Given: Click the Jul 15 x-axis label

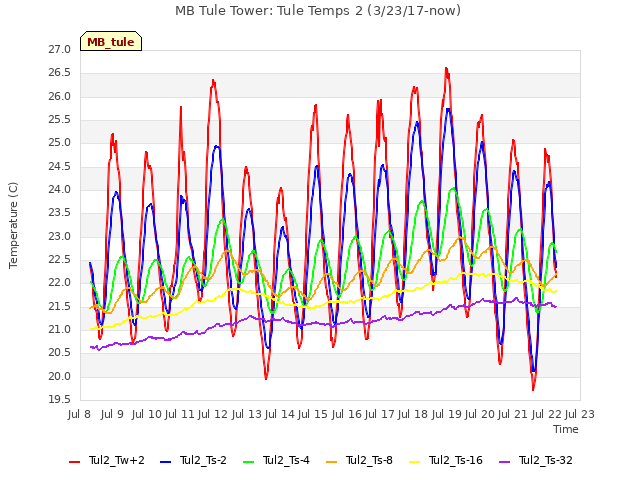Looking at the screenshot, I should pyautogui.click(x=313, y=414).
